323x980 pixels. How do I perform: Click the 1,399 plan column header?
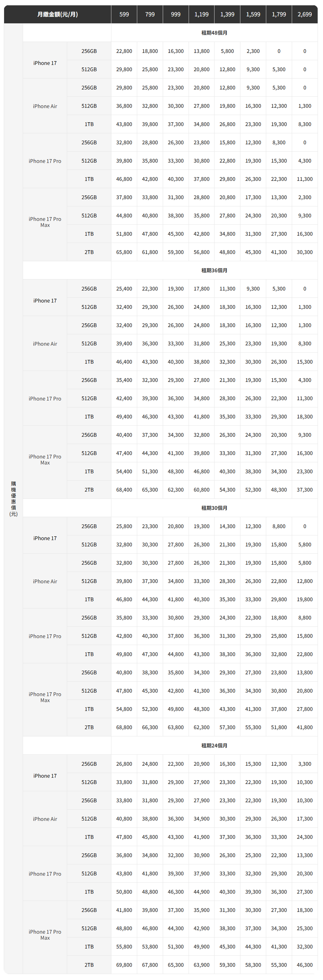pos(227,14)
